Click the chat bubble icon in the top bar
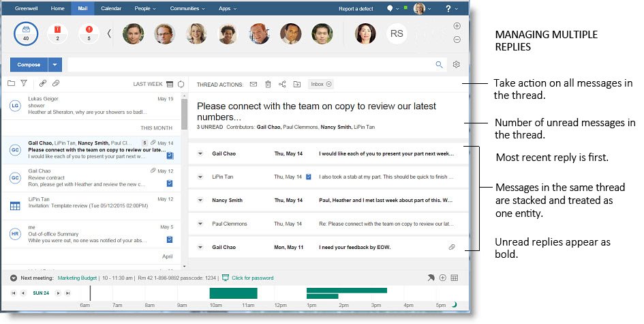 pos(390,8)
